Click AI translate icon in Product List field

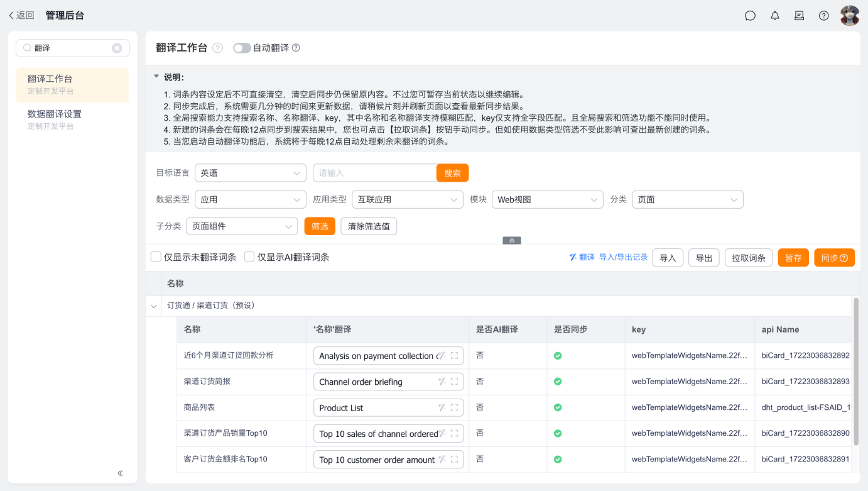[x=442, y=407]
